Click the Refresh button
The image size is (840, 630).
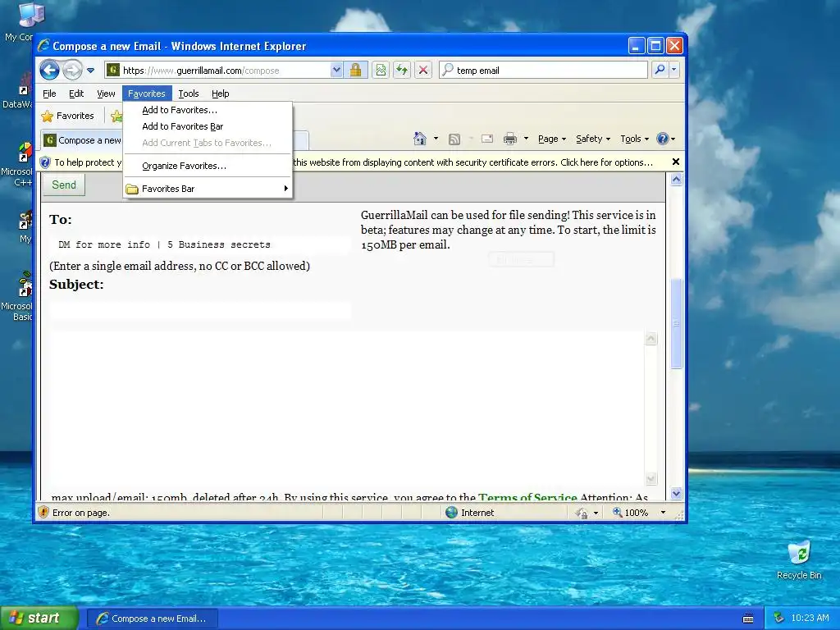[402, 71]
